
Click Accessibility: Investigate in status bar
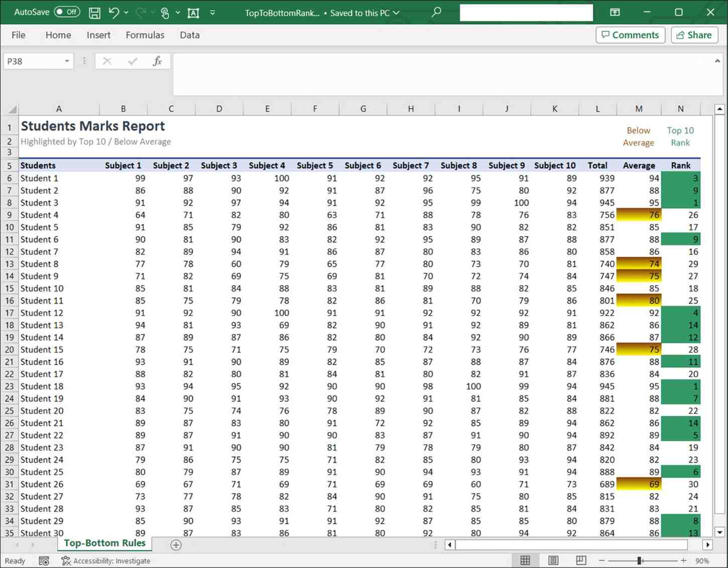coord(106,560)
